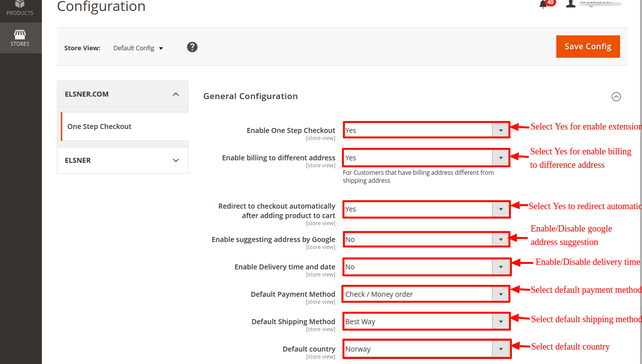Select One Step Checkout tab
This screenshot has height=364, width=642.
99,126
